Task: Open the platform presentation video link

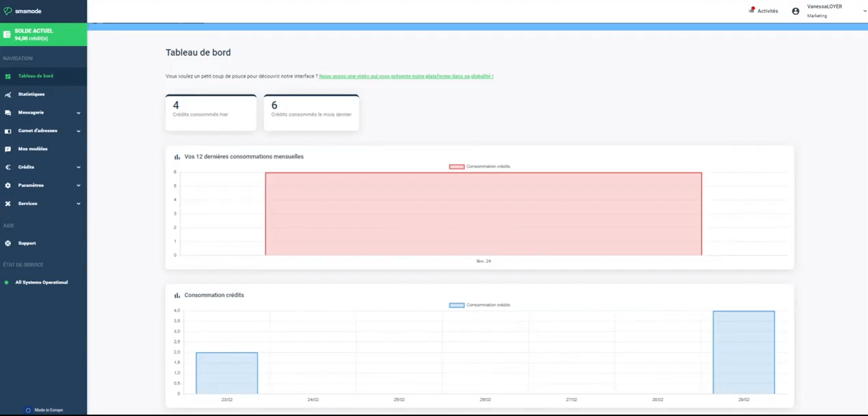Action: coord(406,76)
